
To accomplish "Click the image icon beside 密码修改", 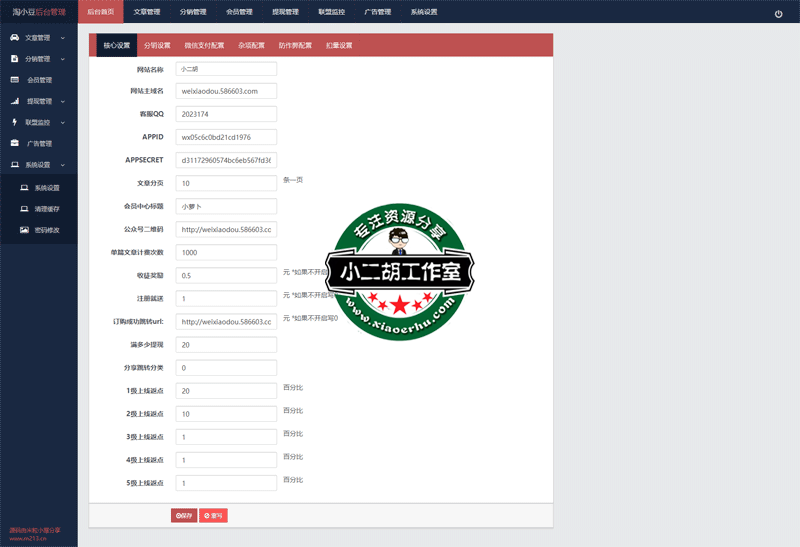I will click(24, 230).
